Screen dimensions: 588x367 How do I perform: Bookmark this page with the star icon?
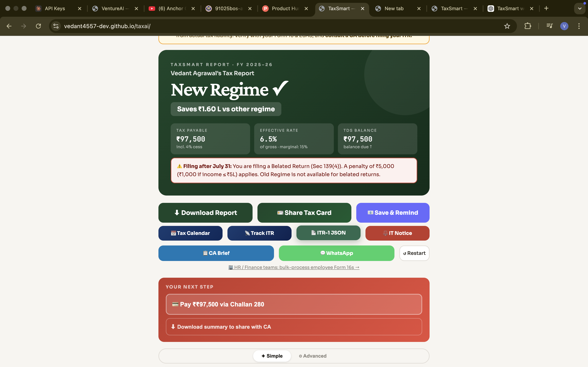tap(507, 26)
